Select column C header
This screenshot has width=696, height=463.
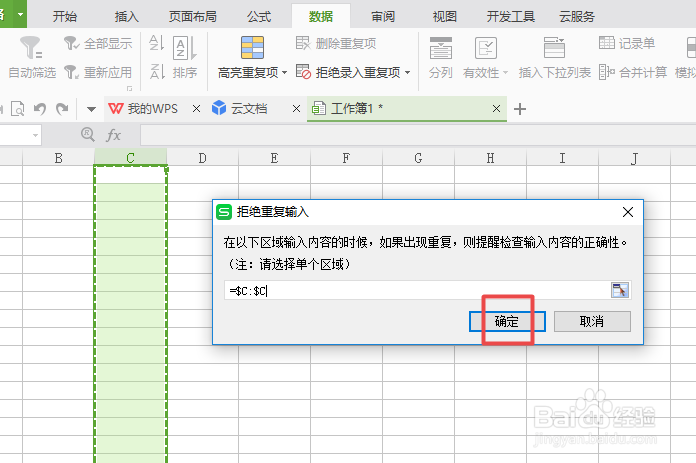point(130,158)
